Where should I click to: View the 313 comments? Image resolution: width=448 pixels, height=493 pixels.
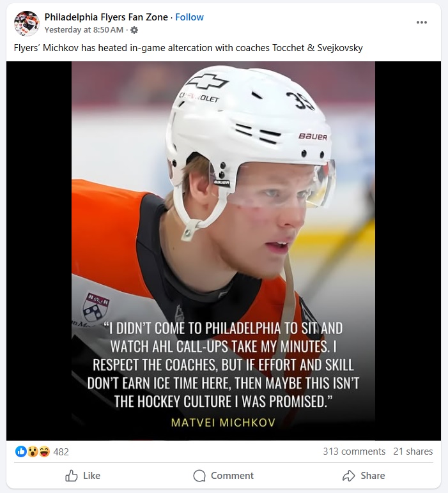coord(354,451)
